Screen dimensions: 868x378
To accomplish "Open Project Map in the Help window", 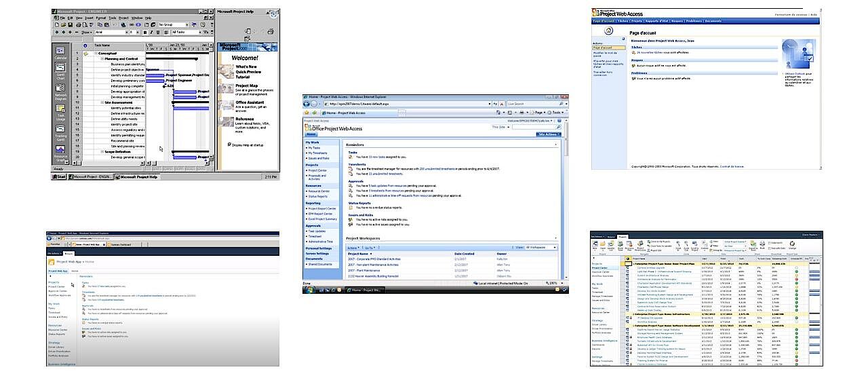I will [248, 86].
